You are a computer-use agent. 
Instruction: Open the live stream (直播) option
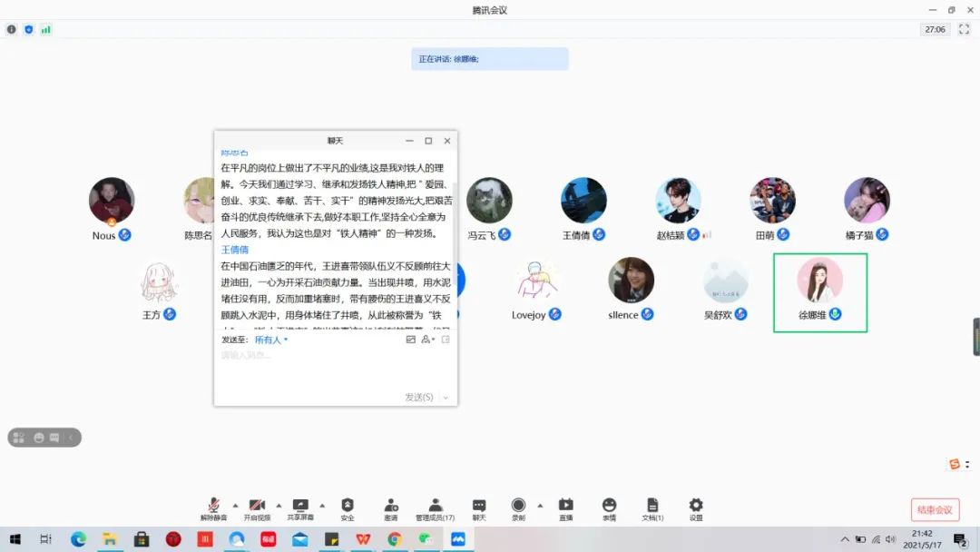[565, 508]
